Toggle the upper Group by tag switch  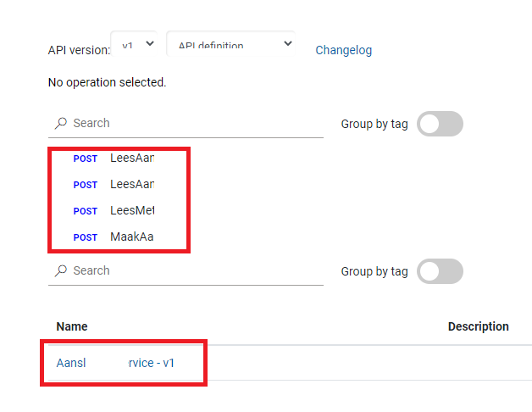[440, 124]
